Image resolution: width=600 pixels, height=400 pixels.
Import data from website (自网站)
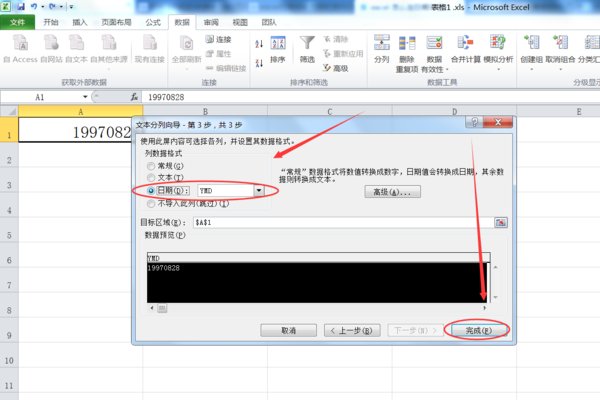pos(51,48)
